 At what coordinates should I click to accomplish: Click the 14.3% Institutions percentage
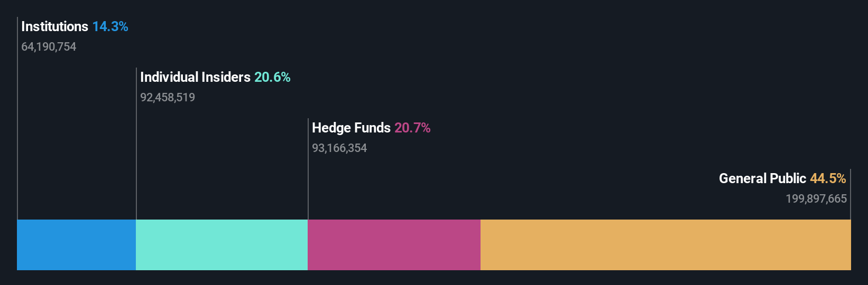tap(110, 26)
